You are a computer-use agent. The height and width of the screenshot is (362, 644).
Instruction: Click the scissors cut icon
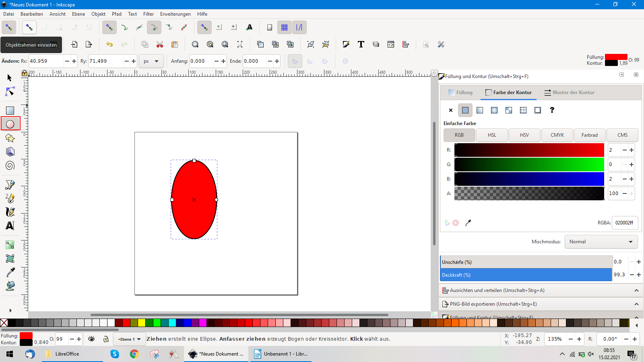pyautogui.click(x=160, y=44)
